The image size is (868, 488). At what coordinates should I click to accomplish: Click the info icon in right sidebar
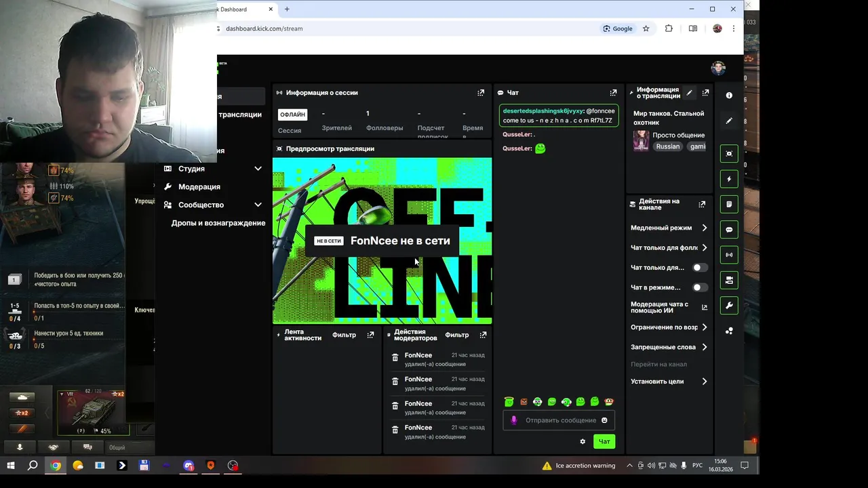pyautogui.click(x=729, y=96)
